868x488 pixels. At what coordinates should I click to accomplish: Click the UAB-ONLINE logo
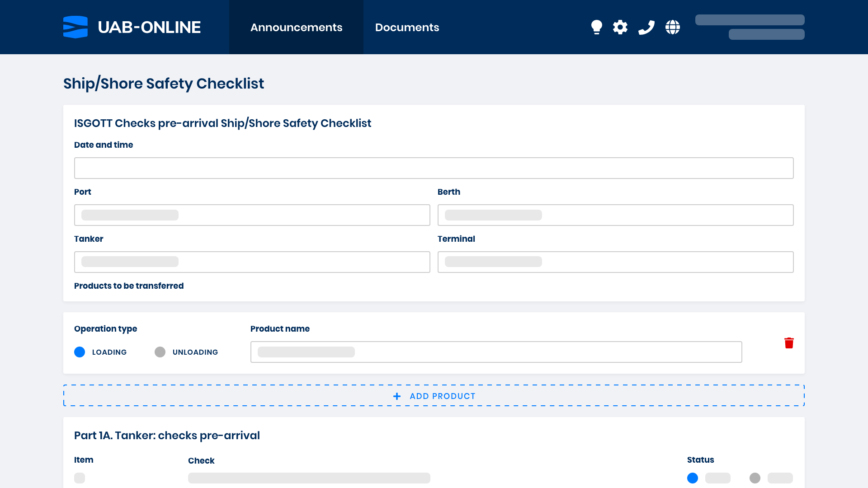(132, 27)
